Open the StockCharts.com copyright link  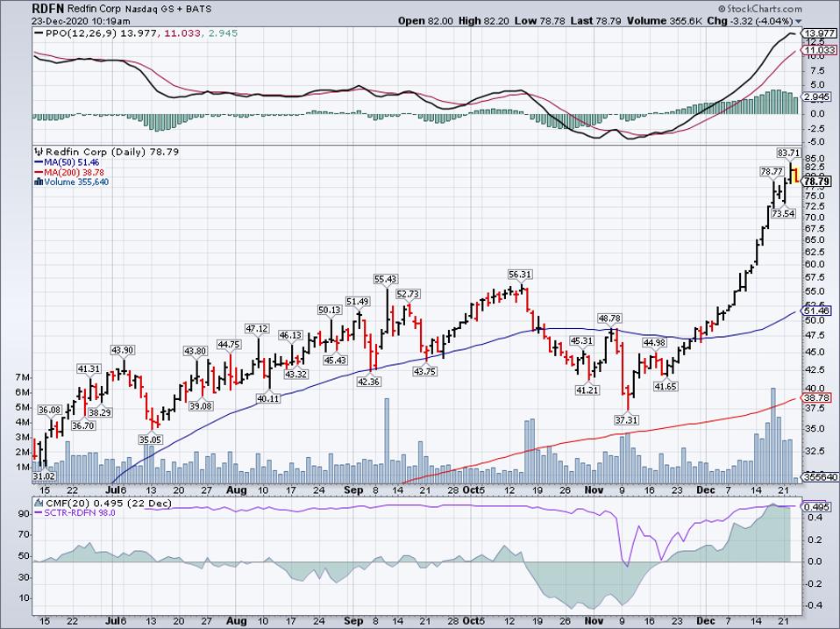tap(759, 9)
